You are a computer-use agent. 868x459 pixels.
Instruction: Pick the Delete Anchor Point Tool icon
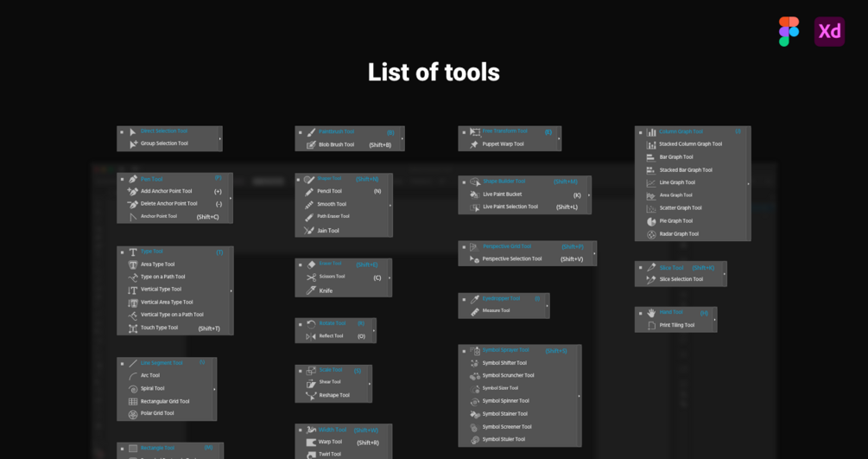133,204
